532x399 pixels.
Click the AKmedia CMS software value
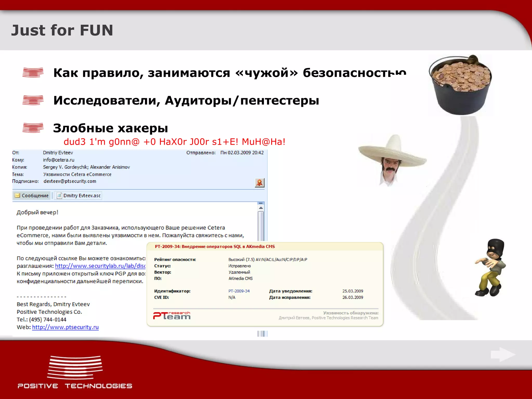click(241, 278)
